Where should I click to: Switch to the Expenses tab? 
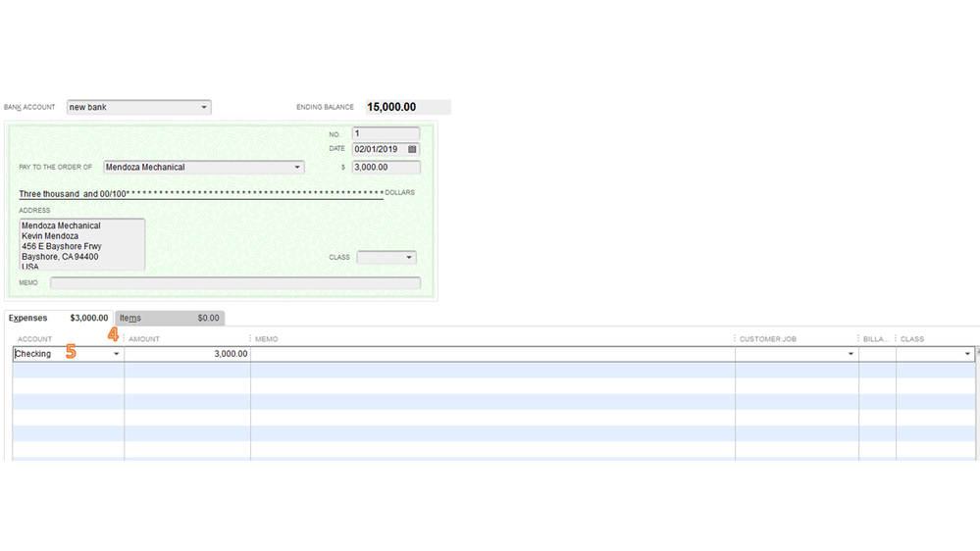click(58, 318)
